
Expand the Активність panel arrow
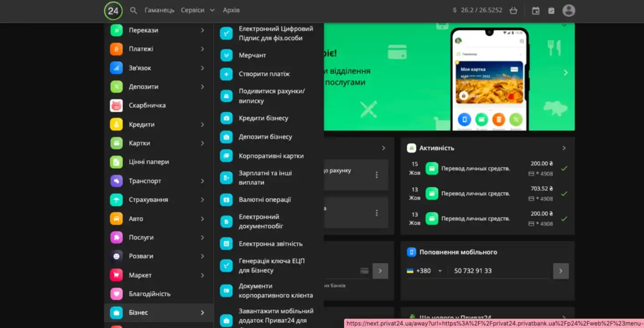(x=564, y=148)
